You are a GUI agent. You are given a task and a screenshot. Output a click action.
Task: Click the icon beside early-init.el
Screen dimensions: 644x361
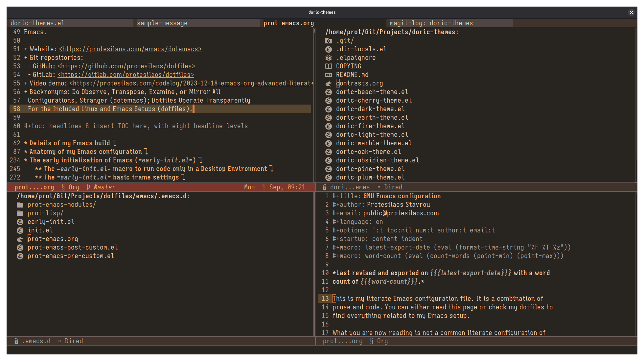(x=20, y=222)
